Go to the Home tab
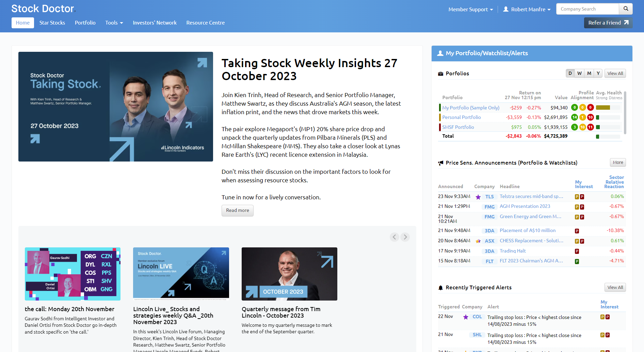Screen dimensions: 644x352 (23, 23)
